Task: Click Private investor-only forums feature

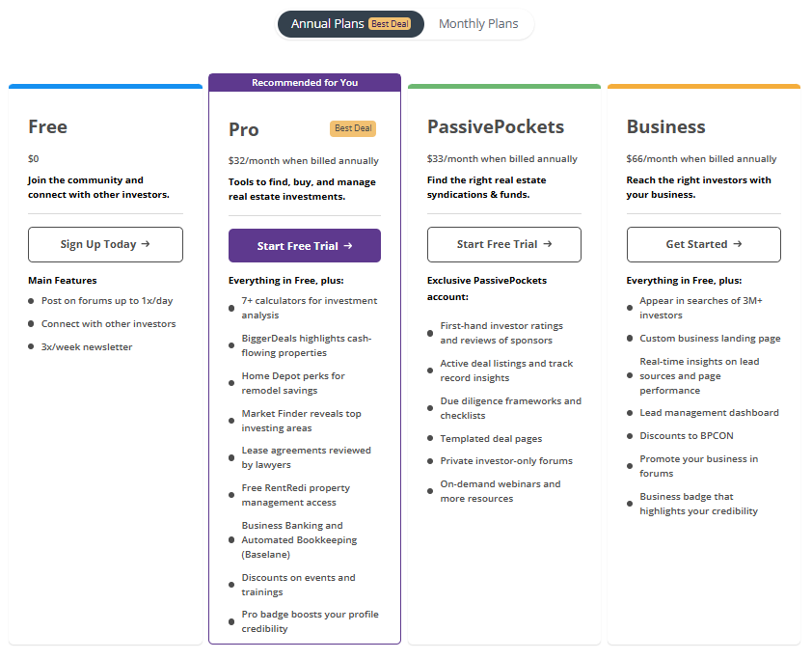Action: 506,461
